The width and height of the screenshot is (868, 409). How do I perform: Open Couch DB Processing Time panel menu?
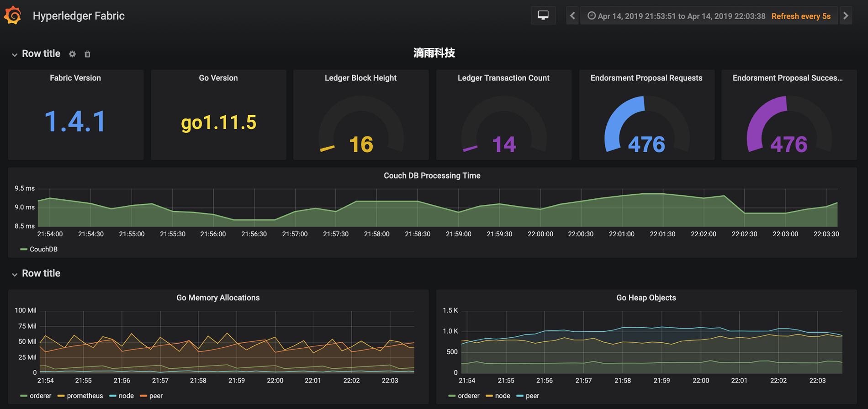tap(432, 176)
